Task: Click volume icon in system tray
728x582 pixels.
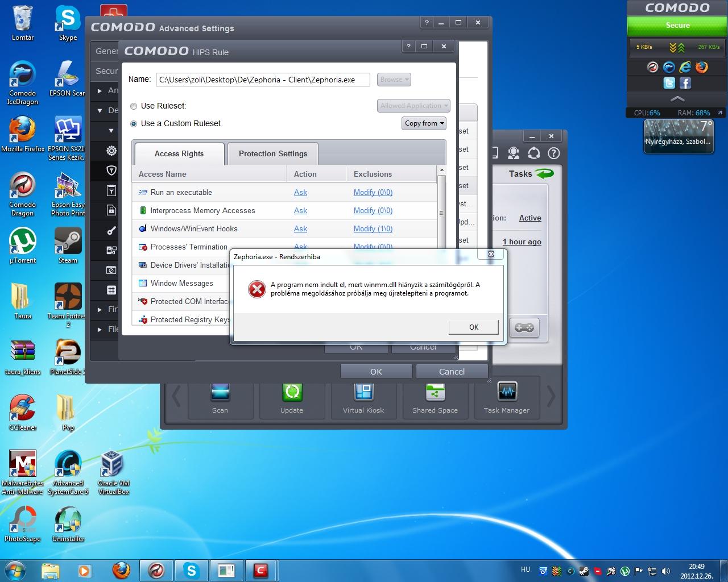Action: click(x=665, y=571)
